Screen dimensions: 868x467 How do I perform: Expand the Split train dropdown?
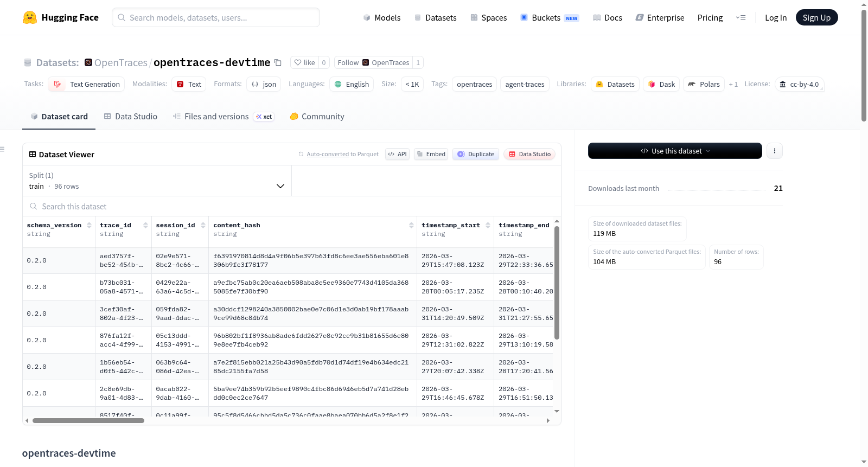pos(157,181)
